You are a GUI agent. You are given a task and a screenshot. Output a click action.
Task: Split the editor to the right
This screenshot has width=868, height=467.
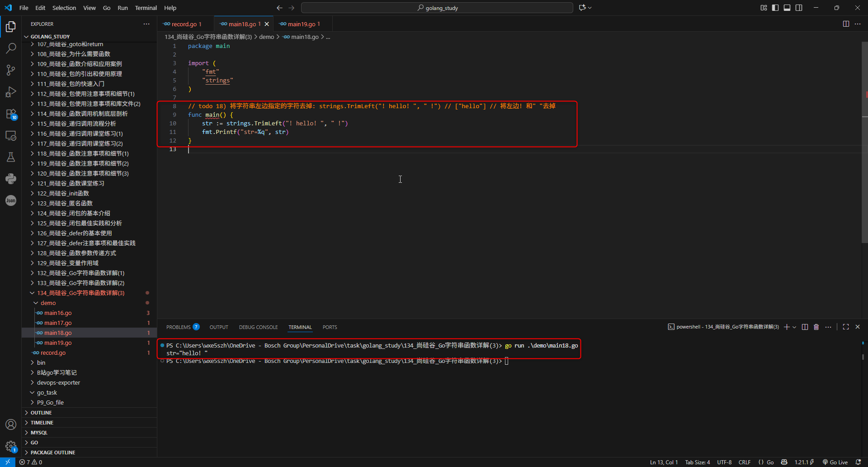coord(846,24)
